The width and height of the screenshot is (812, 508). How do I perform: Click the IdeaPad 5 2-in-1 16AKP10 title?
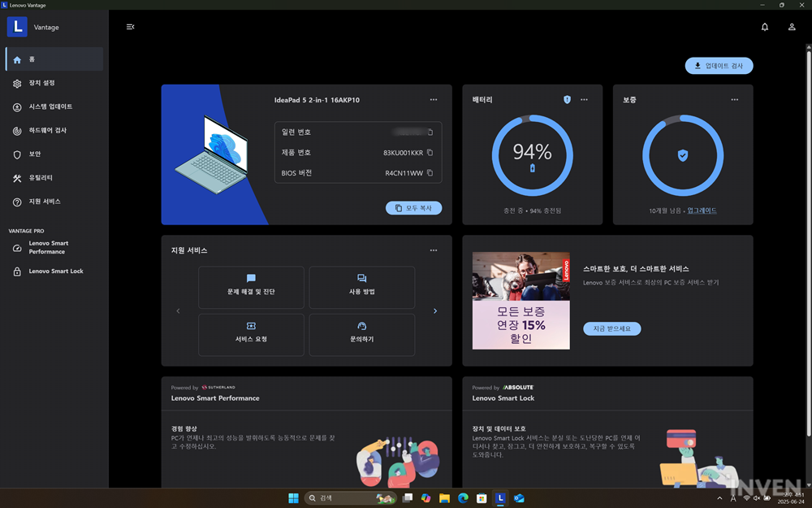[317, 100]
